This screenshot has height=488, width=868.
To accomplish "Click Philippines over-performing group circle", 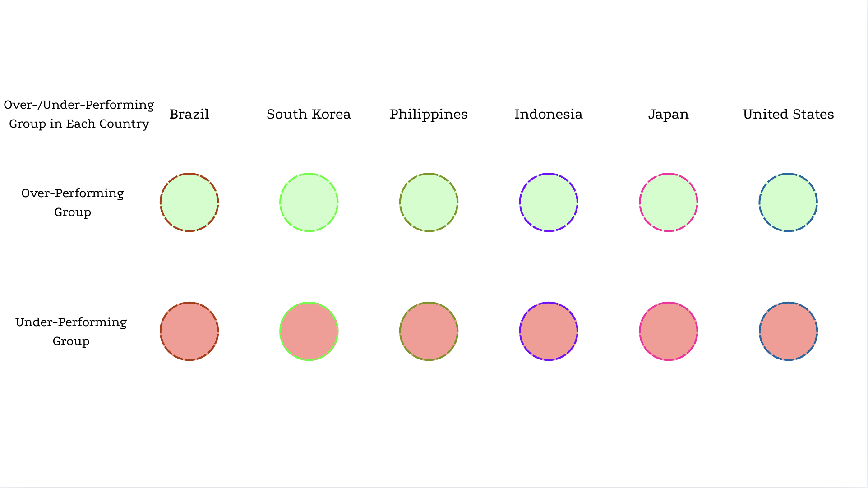I will click(429, 203).
